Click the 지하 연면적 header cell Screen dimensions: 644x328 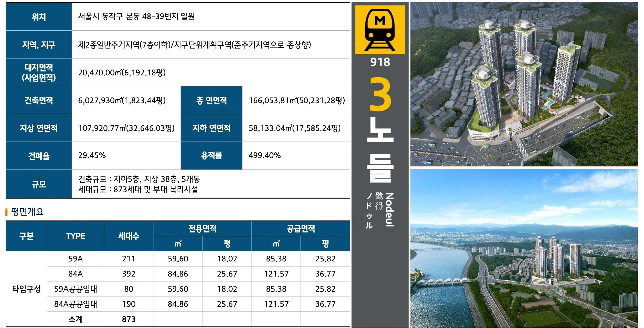pyautogui.click(x=212, y=128)
